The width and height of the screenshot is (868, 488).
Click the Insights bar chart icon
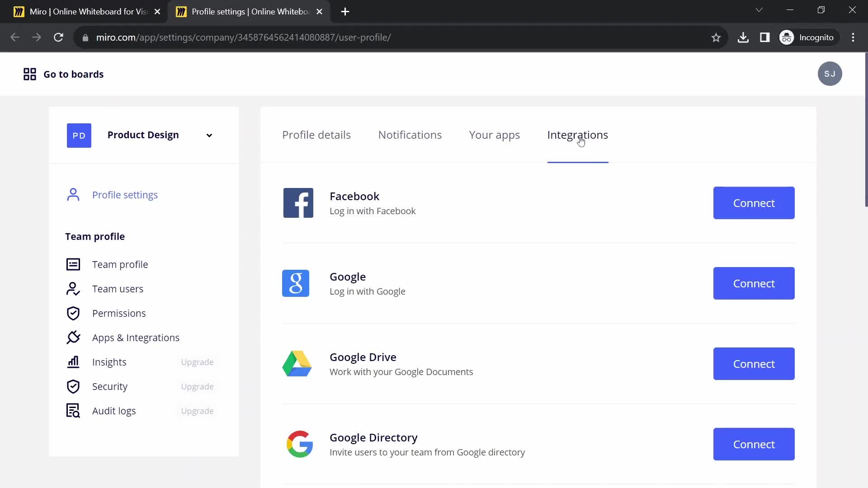(x=73, y=362)
